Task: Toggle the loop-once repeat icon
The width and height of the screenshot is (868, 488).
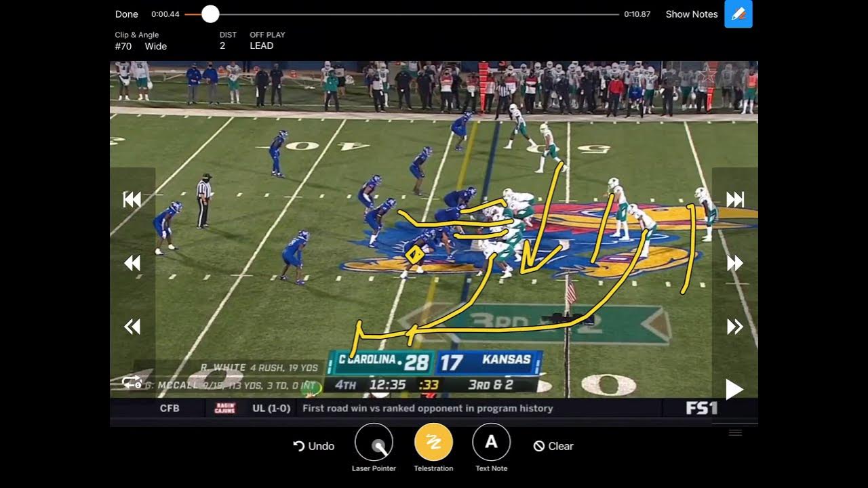Action: 132,382
